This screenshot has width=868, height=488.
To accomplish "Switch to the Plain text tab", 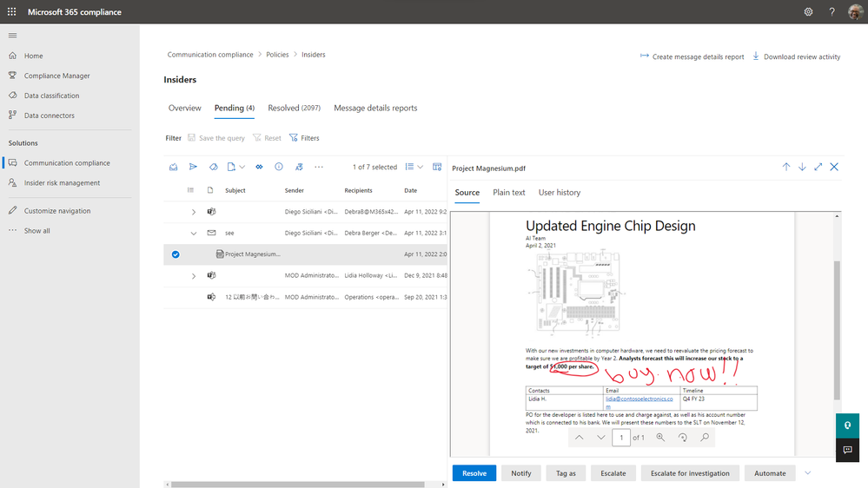I will coord(509,193).
